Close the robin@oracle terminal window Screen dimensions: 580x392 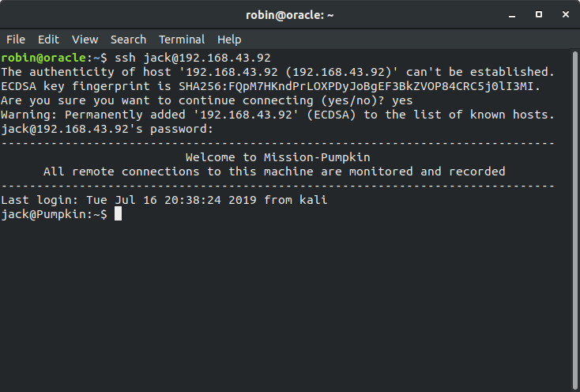[566, 14]
